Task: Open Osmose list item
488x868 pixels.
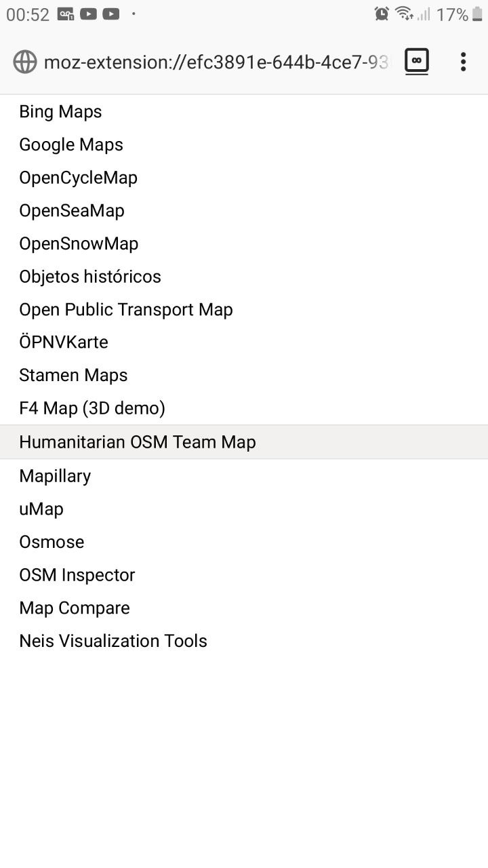Action: [244, 542]
